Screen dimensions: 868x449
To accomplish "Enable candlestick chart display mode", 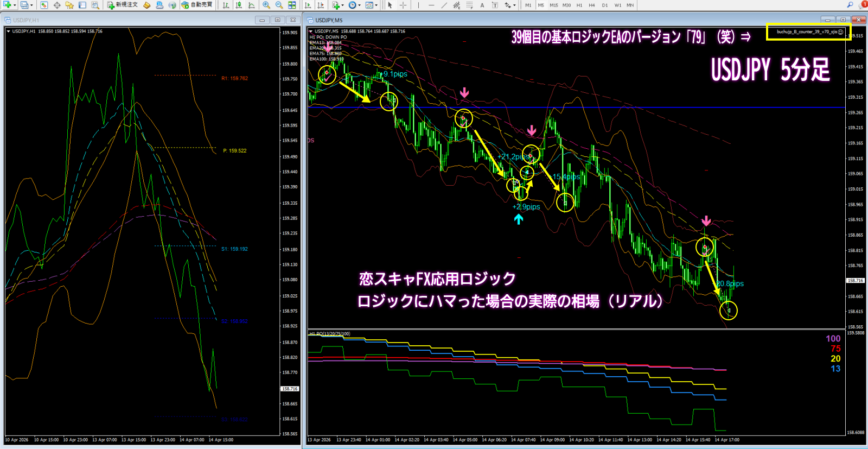I will [x=239, y=5].
